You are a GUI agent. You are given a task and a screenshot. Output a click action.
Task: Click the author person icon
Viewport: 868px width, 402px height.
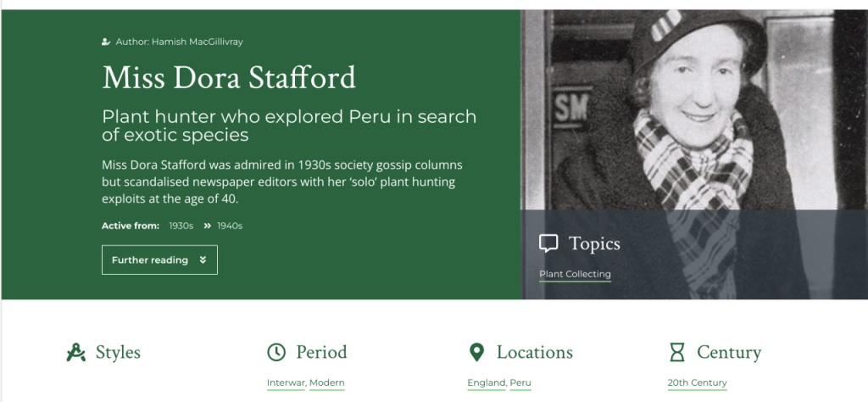[106, 42]
